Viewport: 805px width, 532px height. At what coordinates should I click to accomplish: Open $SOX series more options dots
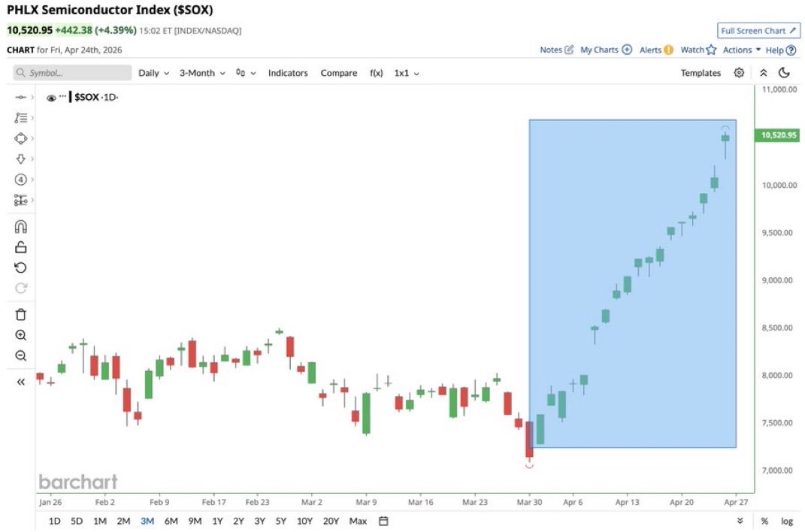[x=62, y=96]
